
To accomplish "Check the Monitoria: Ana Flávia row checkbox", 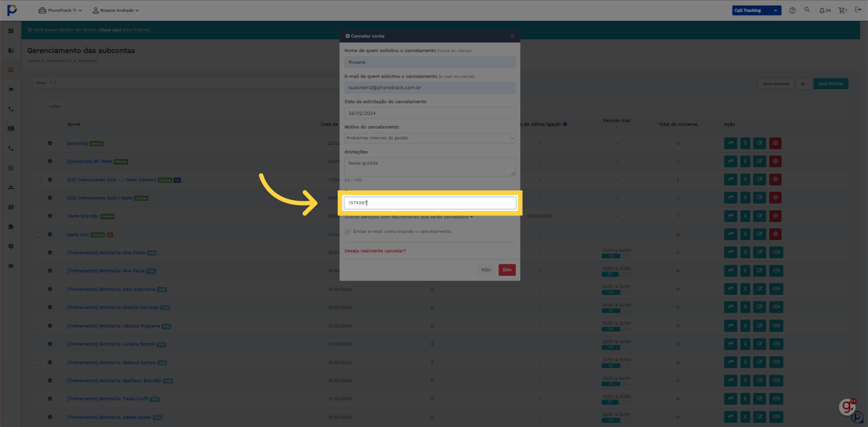I will click(39, 253).
